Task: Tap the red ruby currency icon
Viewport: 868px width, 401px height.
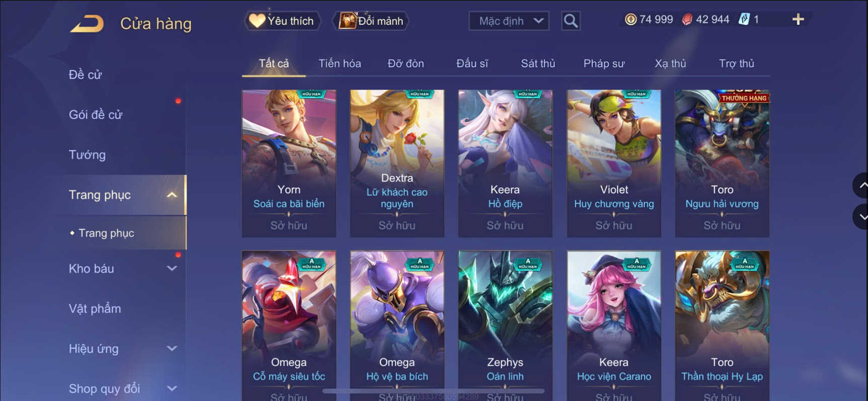Action: [x=687, y=20]
